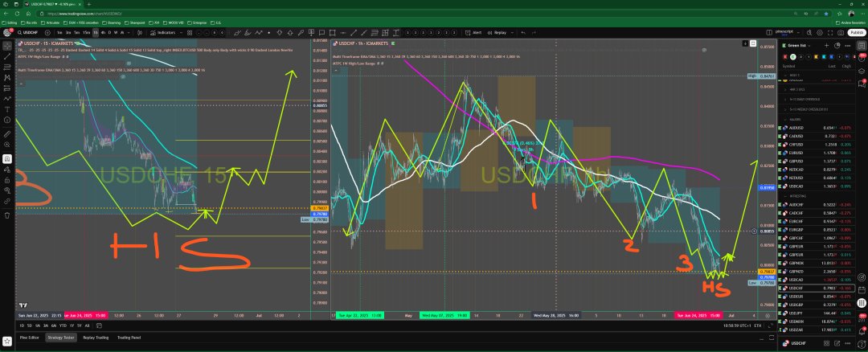The height and width of the screenshot is (352, 868).
Task: Open the measure ruler tool
Action: pos(7,134)
